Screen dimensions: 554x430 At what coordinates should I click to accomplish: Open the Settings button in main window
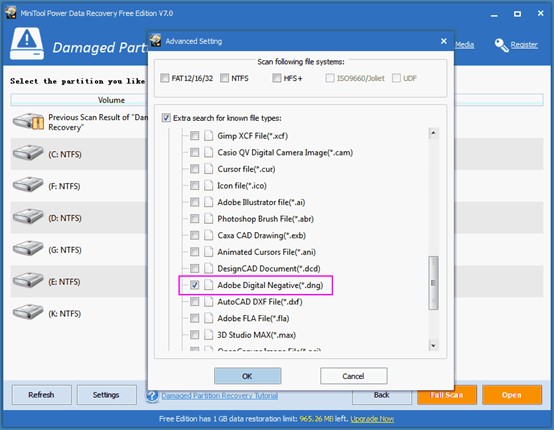(x=106, y=395)
